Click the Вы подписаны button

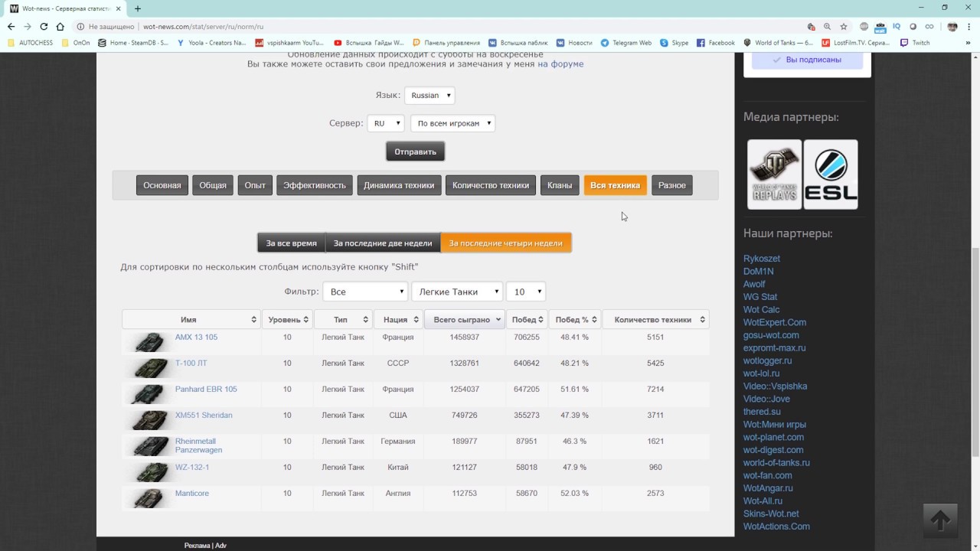click(807, 60)
